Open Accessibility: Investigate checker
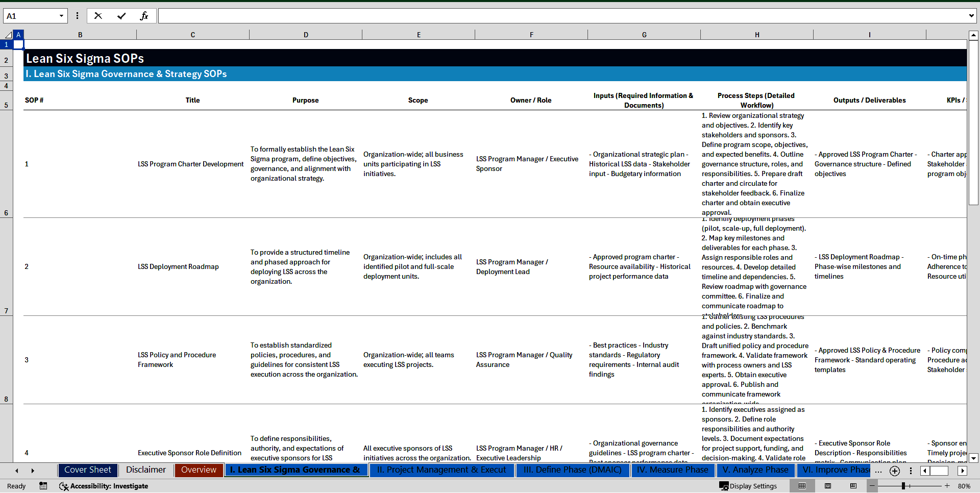980x493 pixels. click(104, 486)
